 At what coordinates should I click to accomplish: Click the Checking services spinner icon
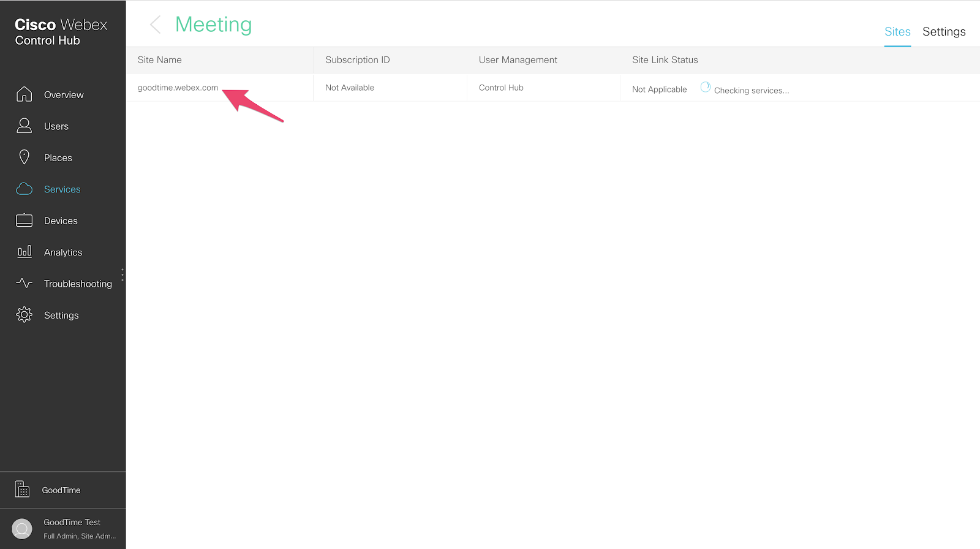coord(705,88)
